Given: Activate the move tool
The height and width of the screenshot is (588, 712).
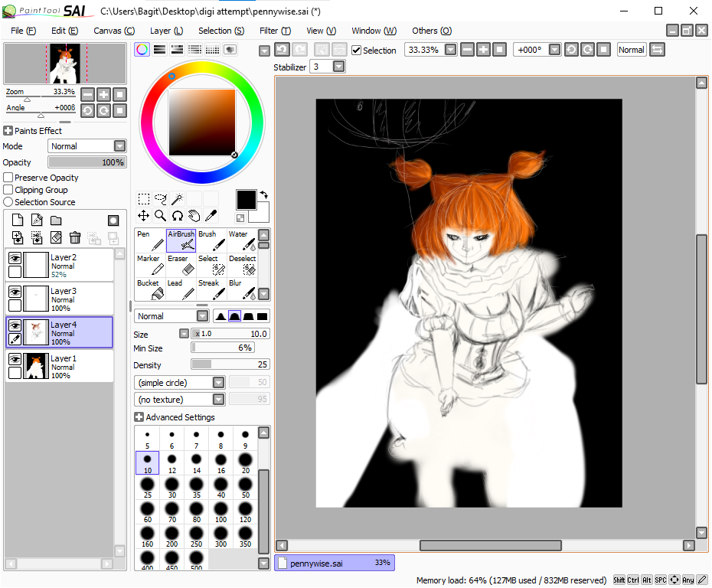Looking at the screenshot, I should [143, 216].
